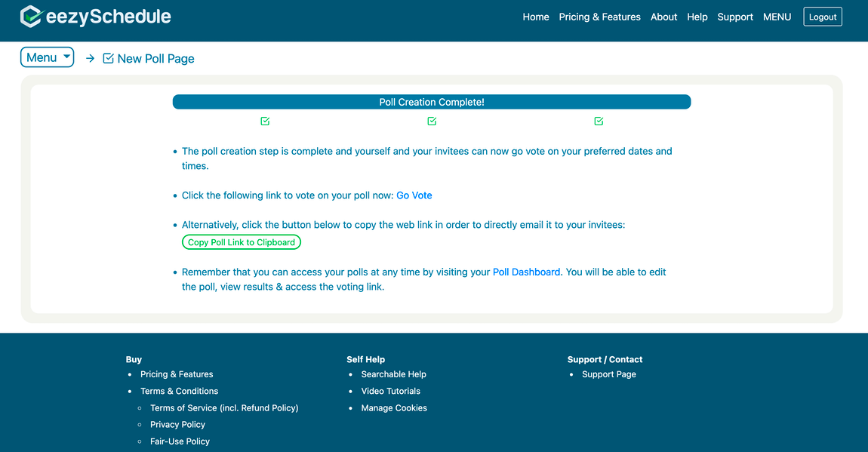Screen dimensions: 868x452
Task: Click the Logout button
Action: point(823,17)
